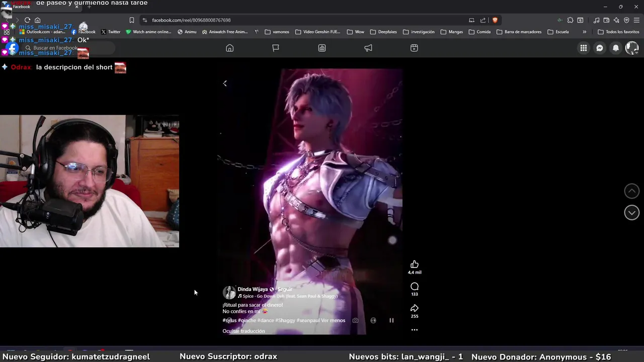Expand the Wow bookmark folder
This screenshot has height=362, width=644.
(x=355, y=32)
